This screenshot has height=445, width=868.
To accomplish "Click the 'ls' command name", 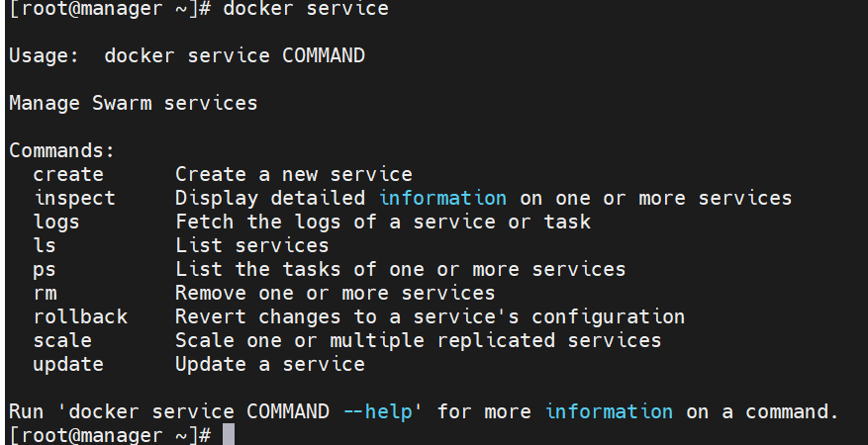I will pos(45,245).
